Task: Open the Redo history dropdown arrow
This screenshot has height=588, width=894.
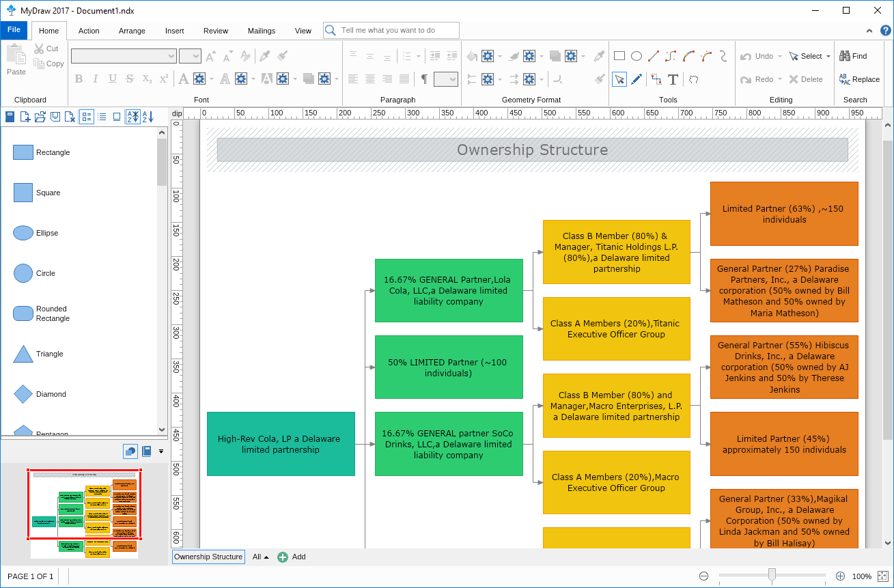Action: click(780, 80)
